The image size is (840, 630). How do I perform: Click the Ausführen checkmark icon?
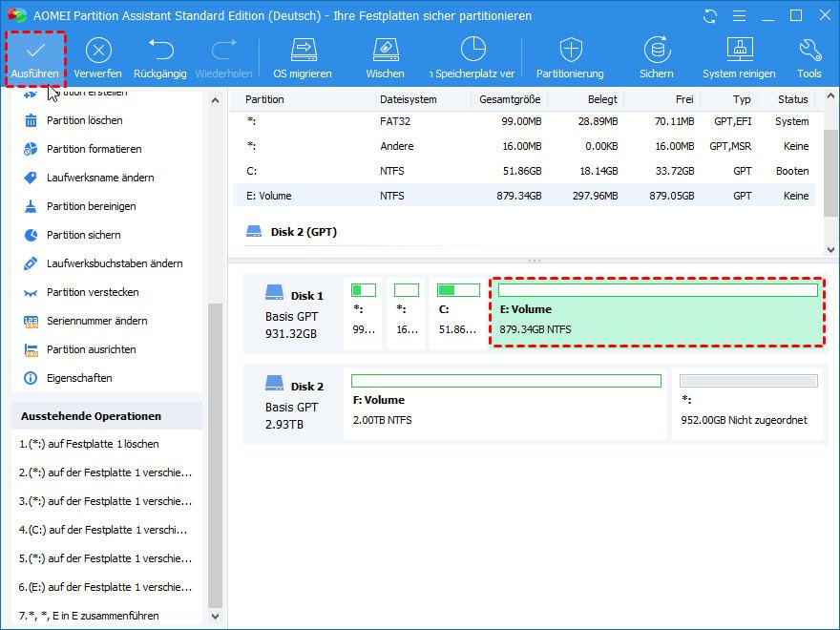(34, 50)
